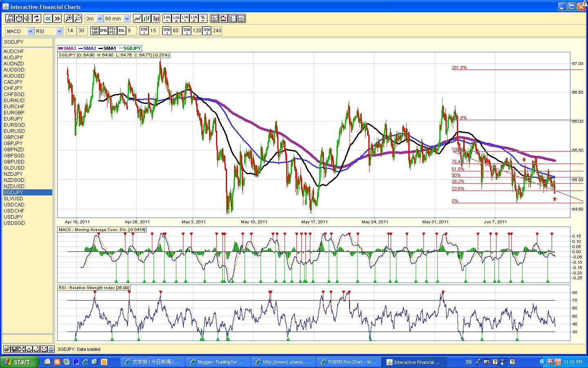The width and height of the screenshot is (588, 368).
Task: Toggle the SMA 2 moving average
Action: pos(187,31)
